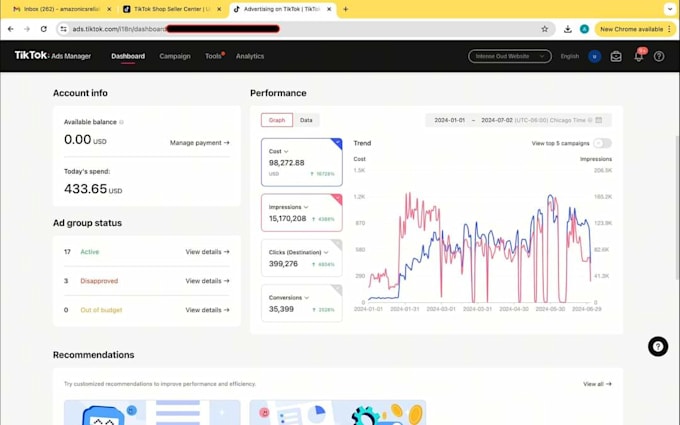This screenshot has width=680, height=425.
Task: Toggle View top 5 campaigns switch
Action: [602, 143]
